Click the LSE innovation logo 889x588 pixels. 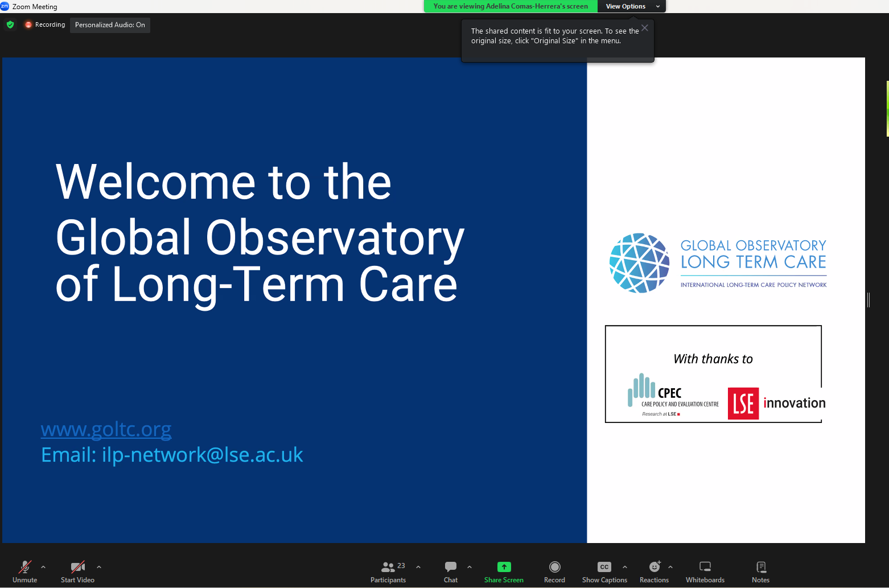(776, 404)
